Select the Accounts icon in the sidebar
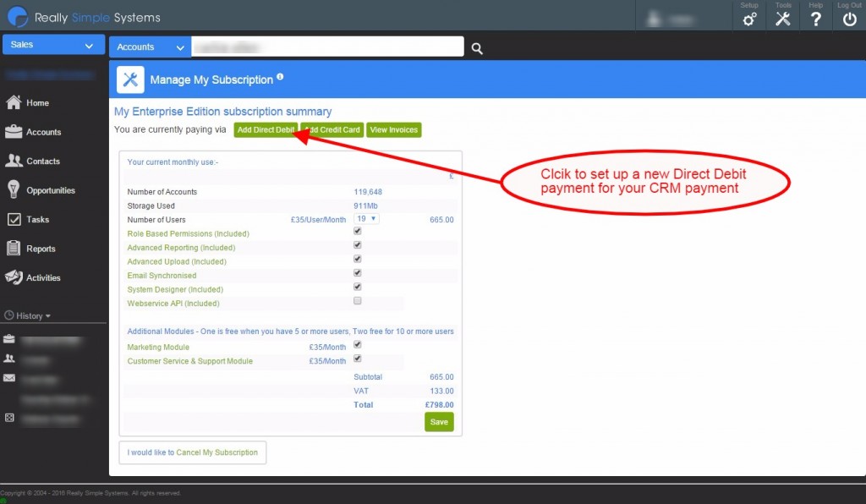The image size is (866, 504). pos(15,132)
